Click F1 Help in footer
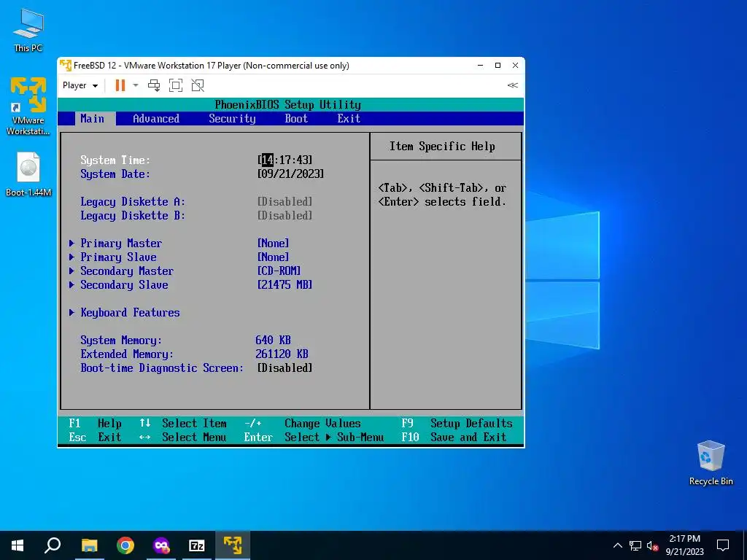 [x=96, y=424]
